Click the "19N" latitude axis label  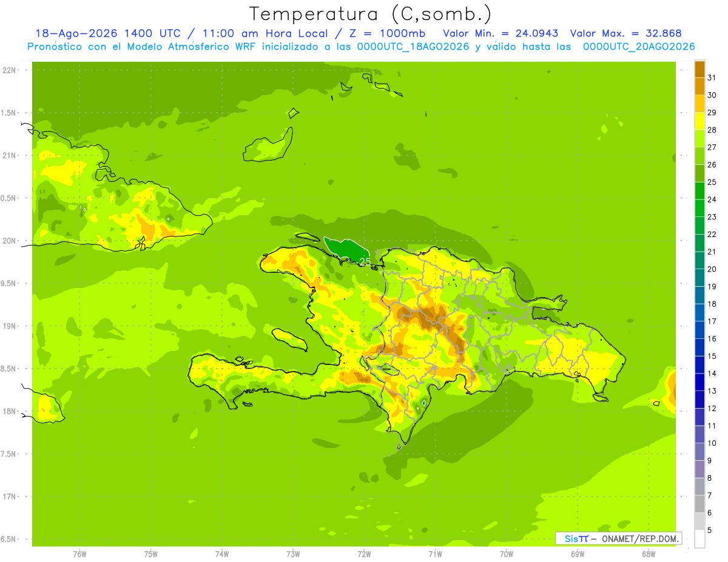9,326
